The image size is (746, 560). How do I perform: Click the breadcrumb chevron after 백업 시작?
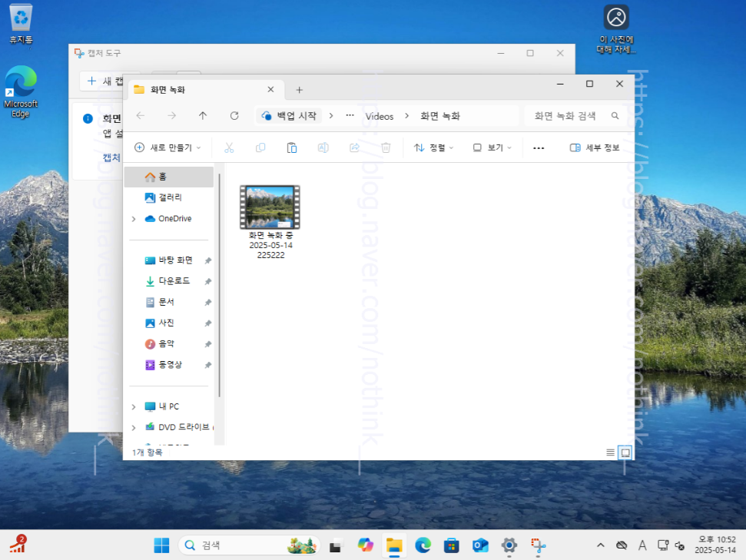(x=331, y=116)
